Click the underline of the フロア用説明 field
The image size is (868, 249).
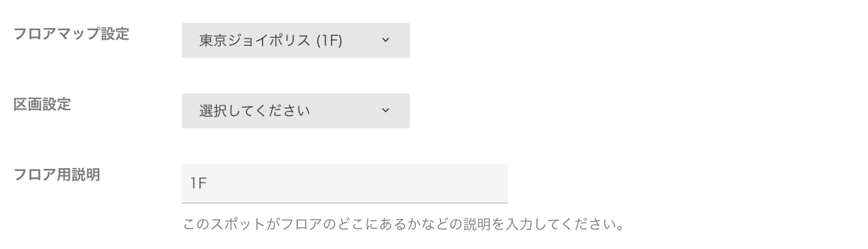(345, 203)
